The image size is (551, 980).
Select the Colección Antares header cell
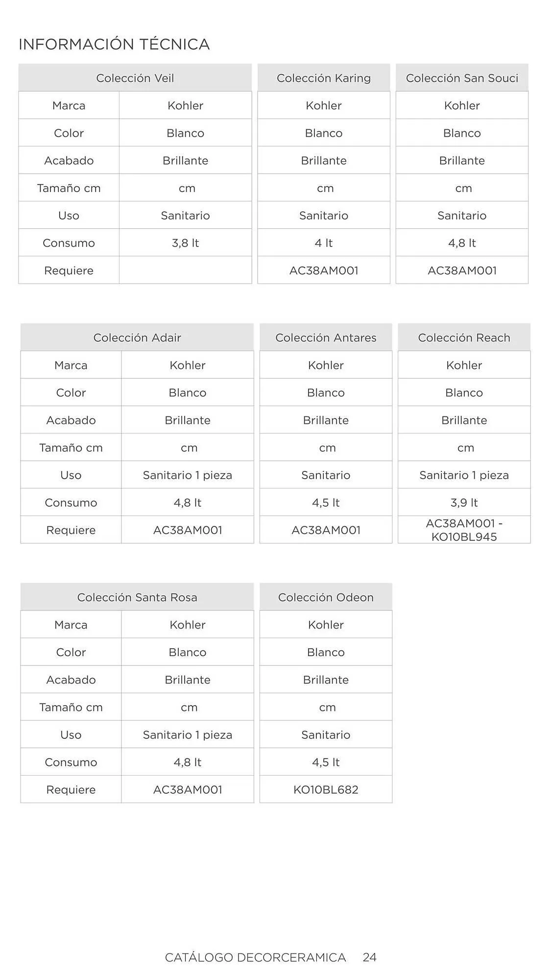(326, 338)
